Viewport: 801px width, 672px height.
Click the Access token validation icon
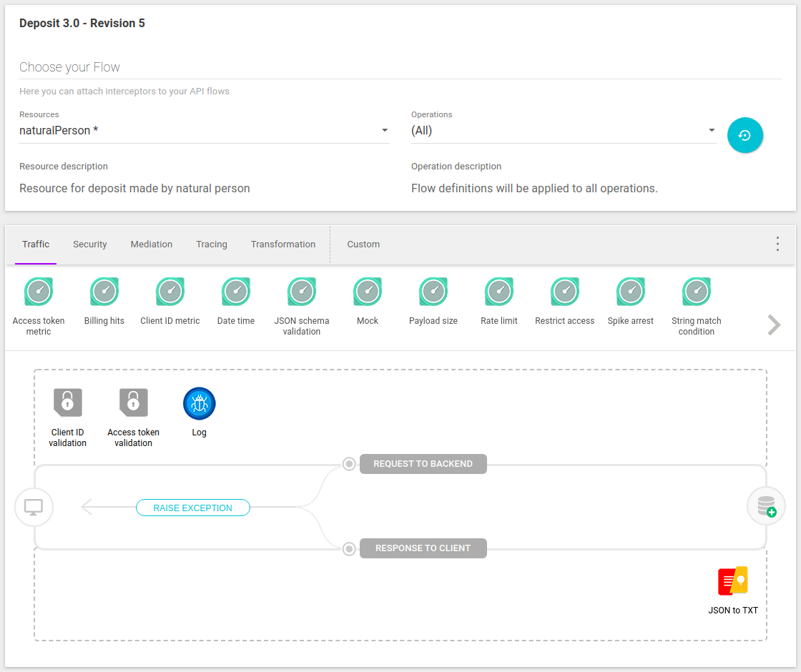[x=134, y=403]
